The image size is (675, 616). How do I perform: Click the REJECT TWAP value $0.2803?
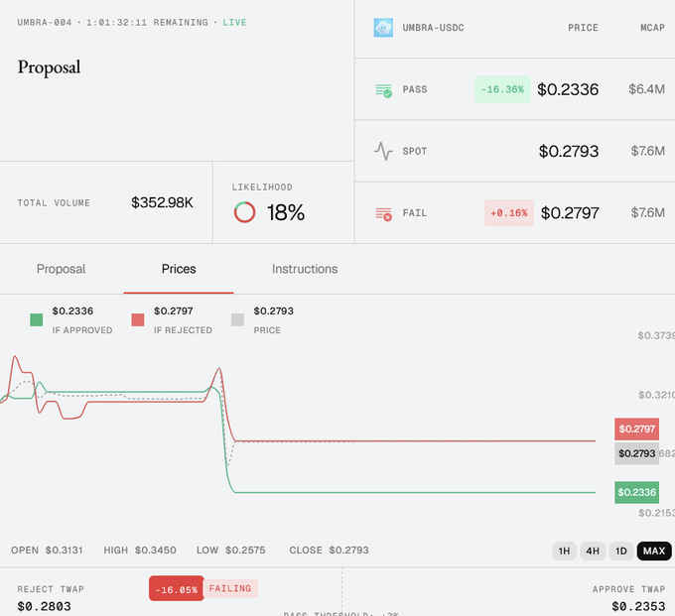pyautogui.click(x=44, y=606)
